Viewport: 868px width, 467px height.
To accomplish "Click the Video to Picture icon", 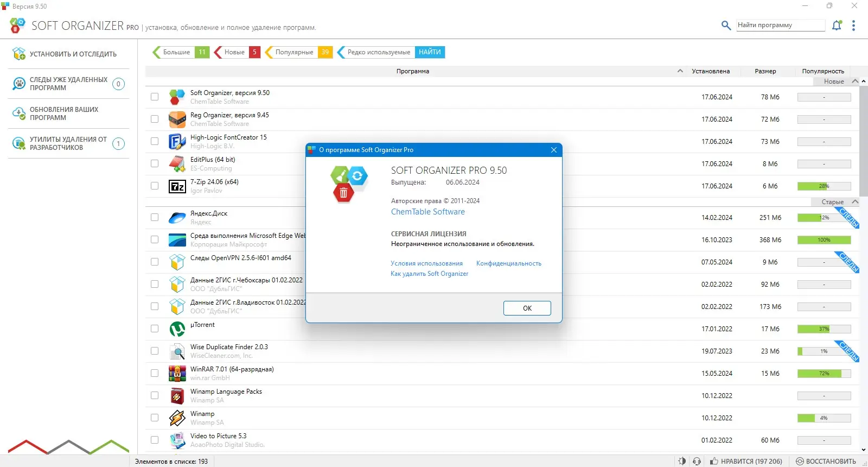I will point(177,440).
